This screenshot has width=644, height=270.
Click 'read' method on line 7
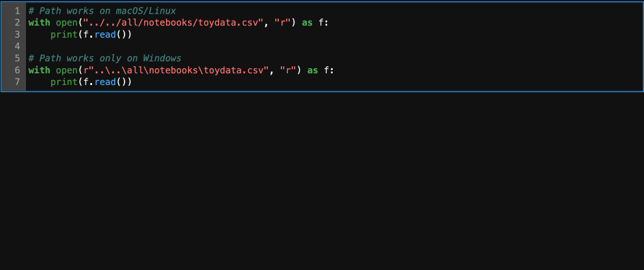(x=105, y=82)
